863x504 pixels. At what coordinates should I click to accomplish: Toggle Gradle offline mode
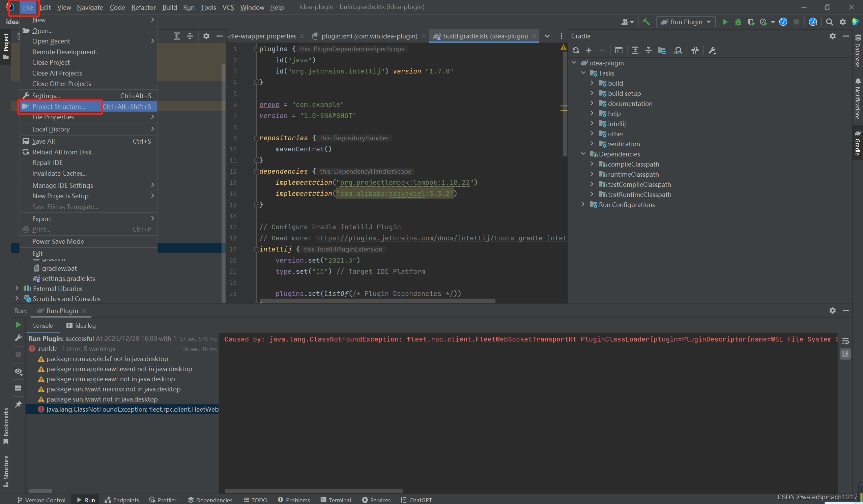(695, 50)
